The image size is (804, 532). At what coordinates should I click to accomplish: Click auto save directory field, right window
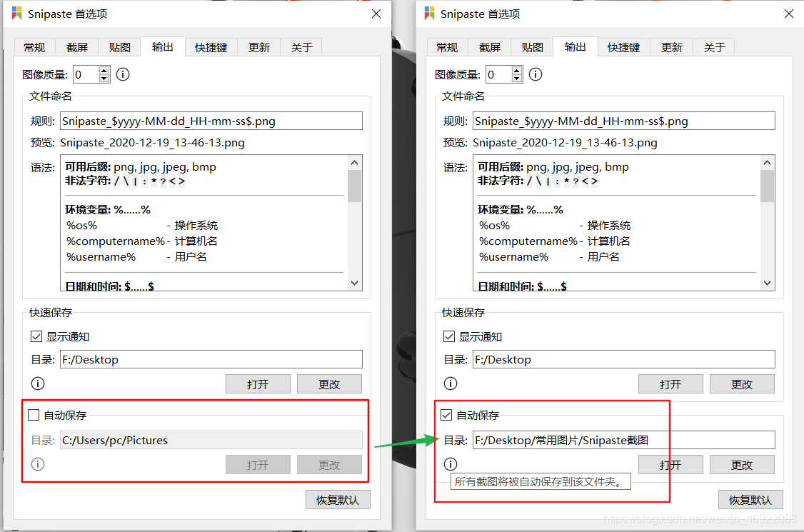624,440
